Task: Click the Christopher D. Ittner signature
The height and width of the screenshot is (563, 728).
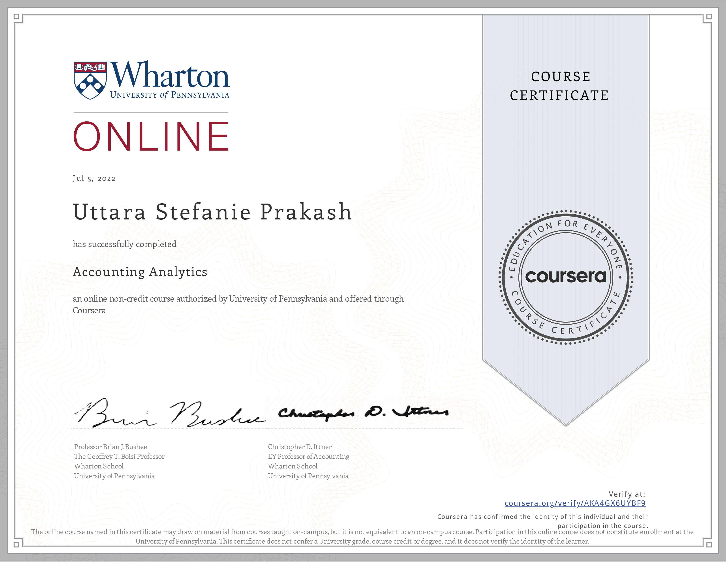Action: [363, 413]
